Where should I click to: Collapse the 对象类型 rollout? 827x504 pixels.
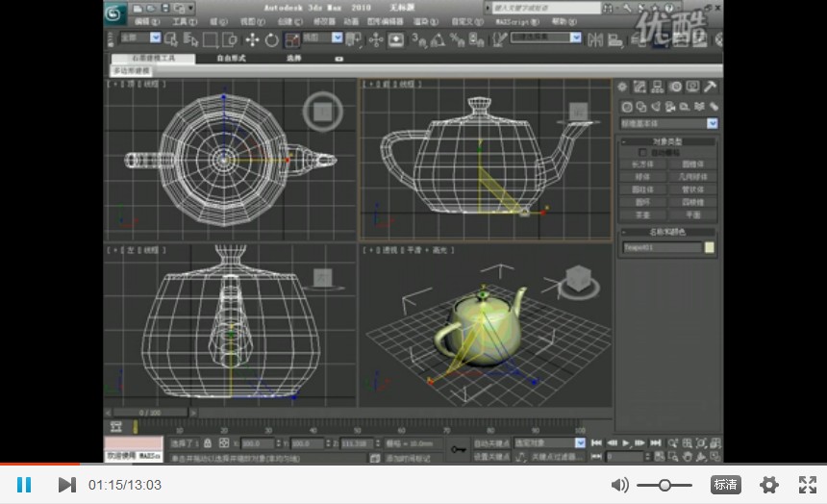(667, 141)
